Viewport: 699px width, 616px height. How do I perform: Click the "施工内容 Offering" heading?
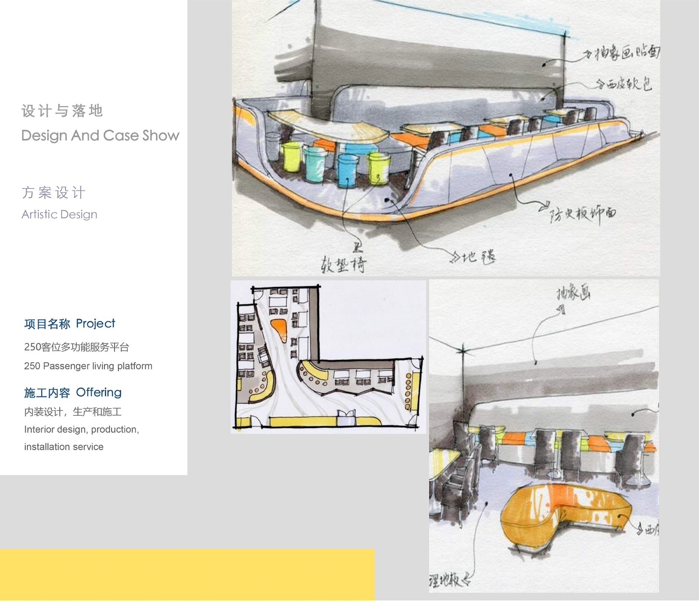point(73,393)
